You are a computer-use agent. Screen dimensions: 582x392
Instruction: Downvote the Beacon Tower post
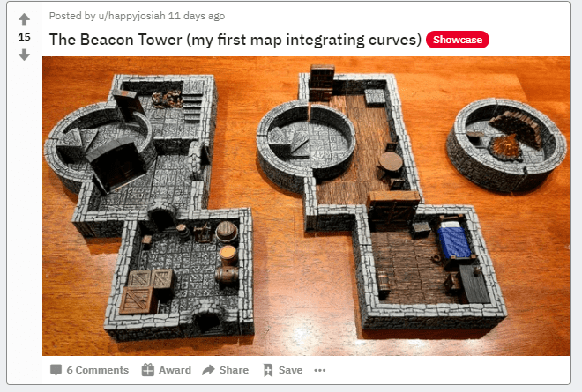tap(24, 55)
